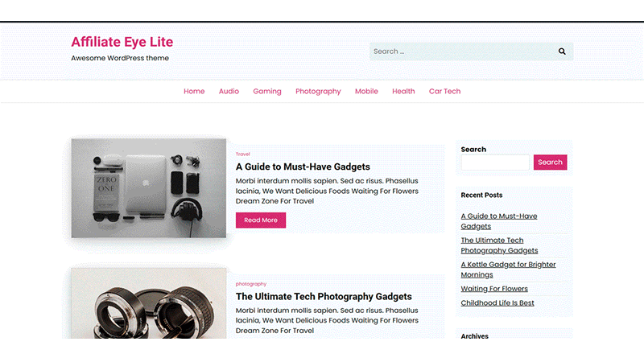Focus the sidebar Search input box

495,163
